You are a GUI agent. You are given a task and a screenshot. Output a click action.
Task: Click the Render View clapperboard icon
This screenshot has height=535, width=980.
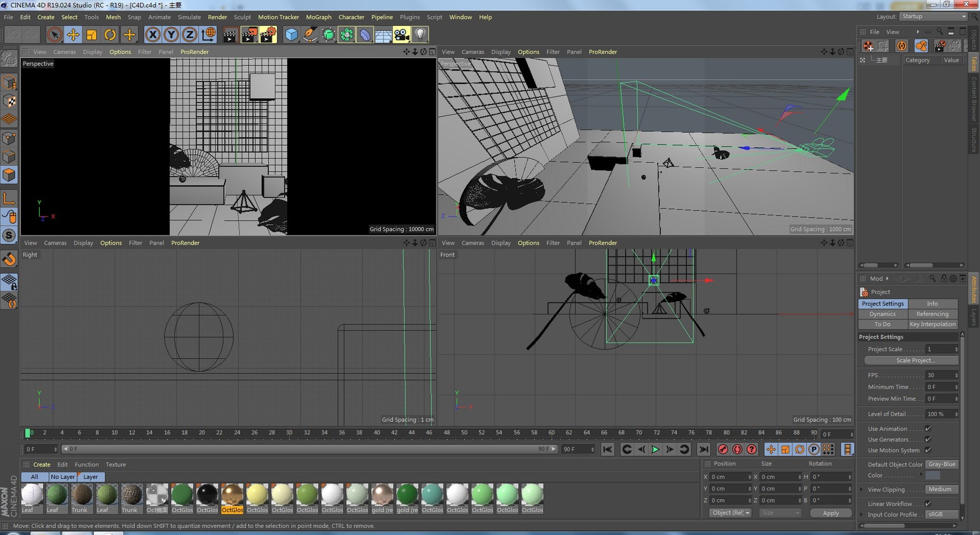(230, 35)
